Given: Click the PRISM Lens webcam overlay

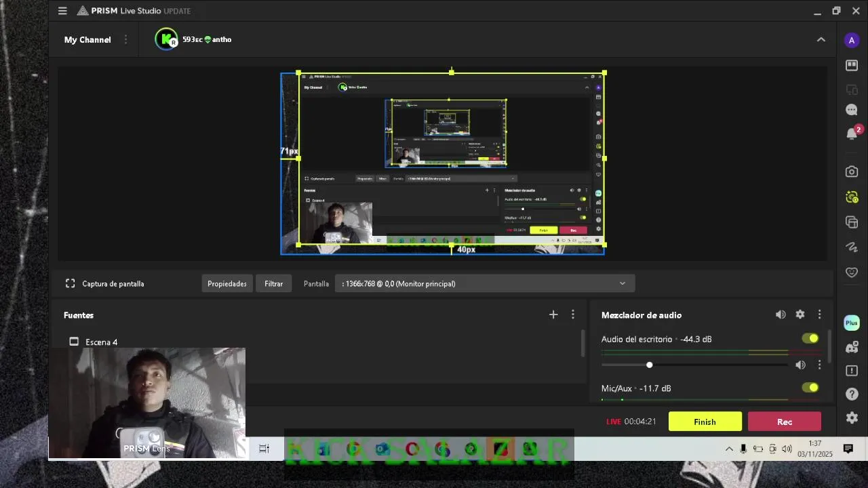Looking at the screenshot, I should pyautogui.click(x=147, y=403).
